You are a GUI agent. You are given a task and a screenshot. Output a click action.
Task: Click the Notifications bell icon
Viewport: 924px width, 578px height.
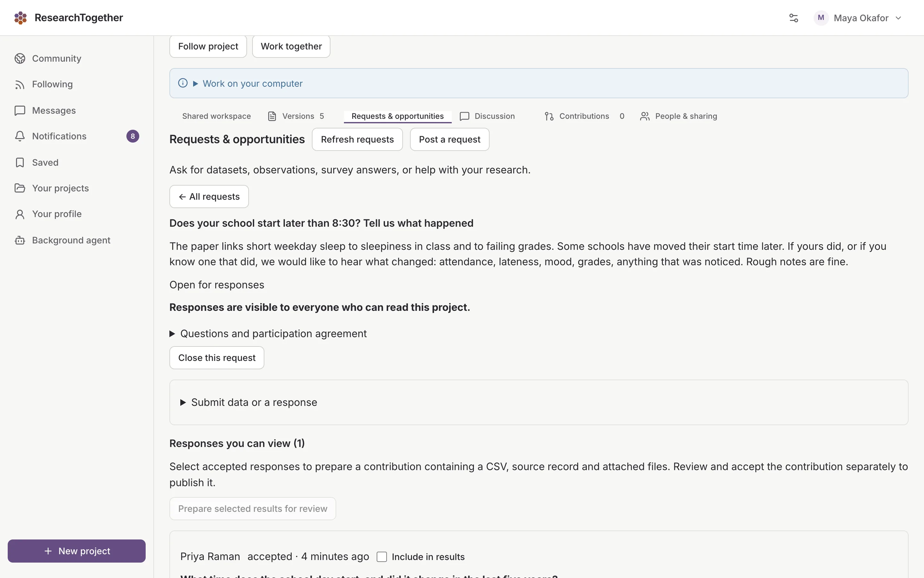pyautogui.click(x=20, y=136)
